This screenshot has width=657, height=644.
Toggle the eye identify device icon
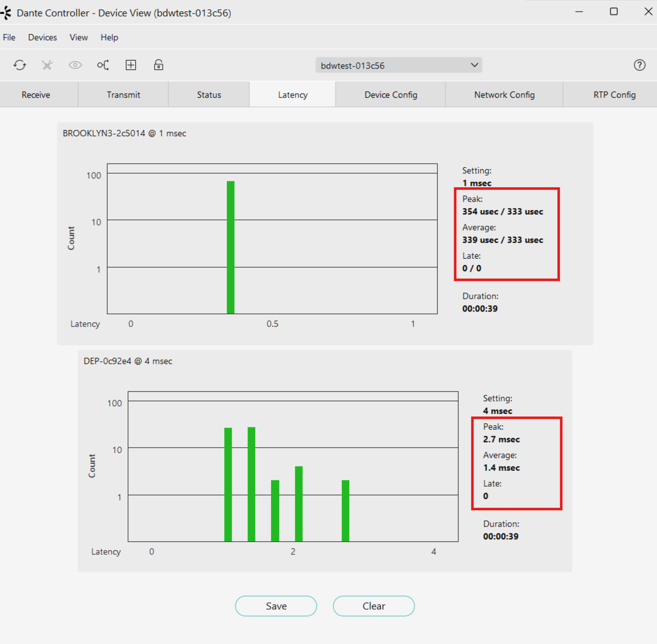click(x=75, y=65)
